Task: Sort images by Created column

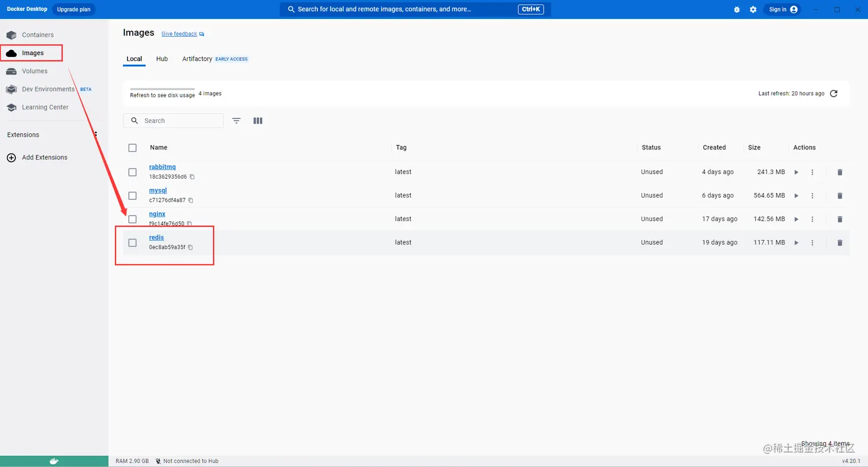Action: tap(714, 148)
